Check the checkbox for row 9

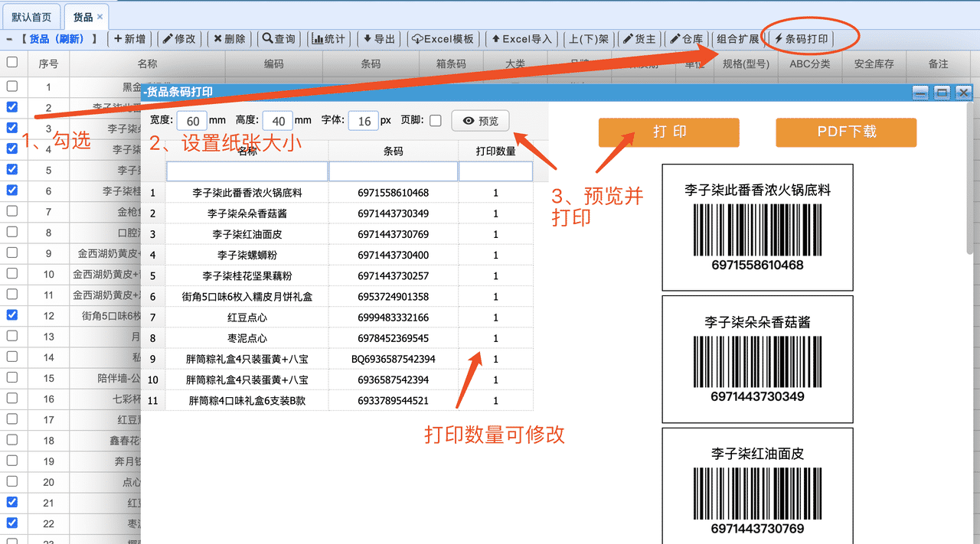(12, 252)
